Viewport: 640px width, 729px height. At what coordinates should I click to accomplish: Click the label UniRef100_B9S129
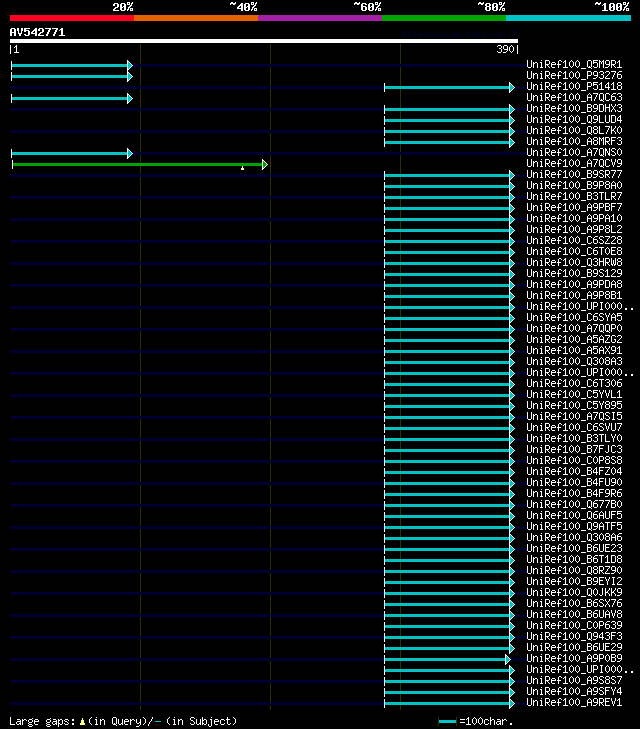click(x=574, y=273)
